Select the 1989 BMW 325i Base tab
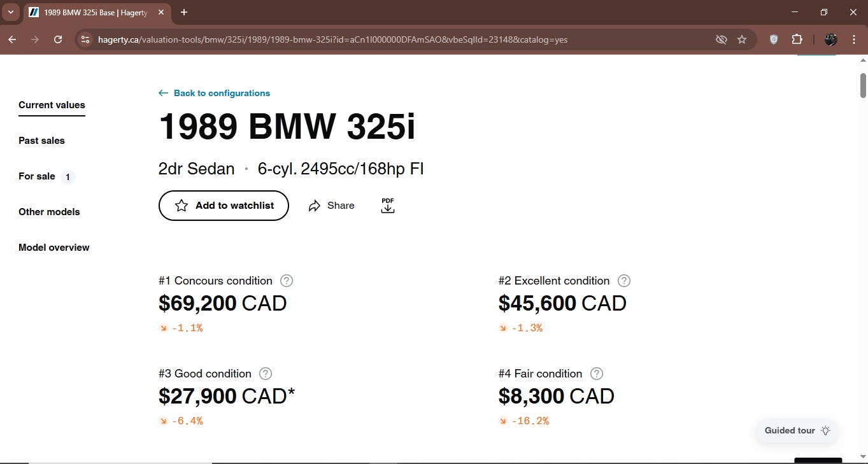Screen dimensions: 868x464 click(x=96, y=12)
